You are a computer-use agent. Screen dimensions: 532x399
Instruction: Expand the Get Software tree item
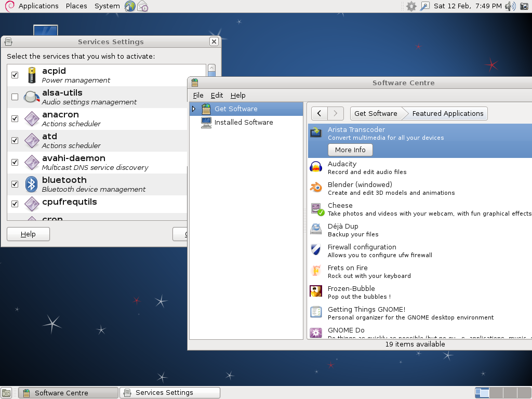coord(194,109)
